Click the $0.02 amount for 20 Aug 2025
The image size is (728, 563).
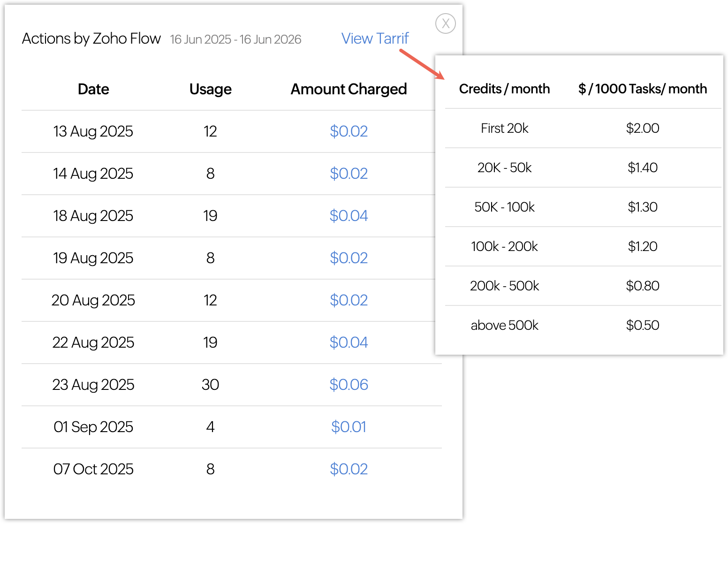[349, 300]
